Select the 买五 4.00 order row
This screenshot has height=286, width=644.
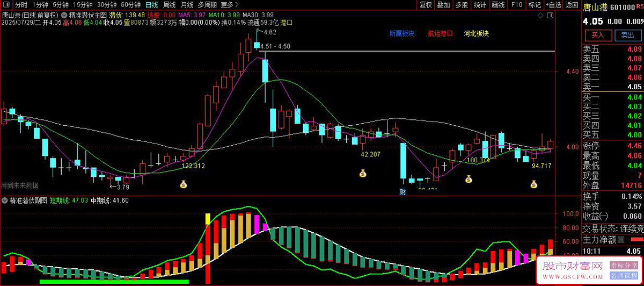click(x=612, y=135)
